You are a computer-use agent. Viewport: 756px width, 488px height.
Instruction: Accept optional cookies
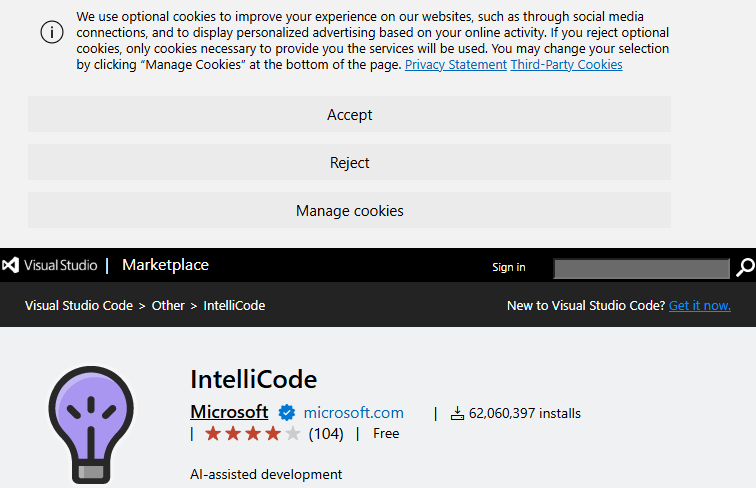[349, 114]
